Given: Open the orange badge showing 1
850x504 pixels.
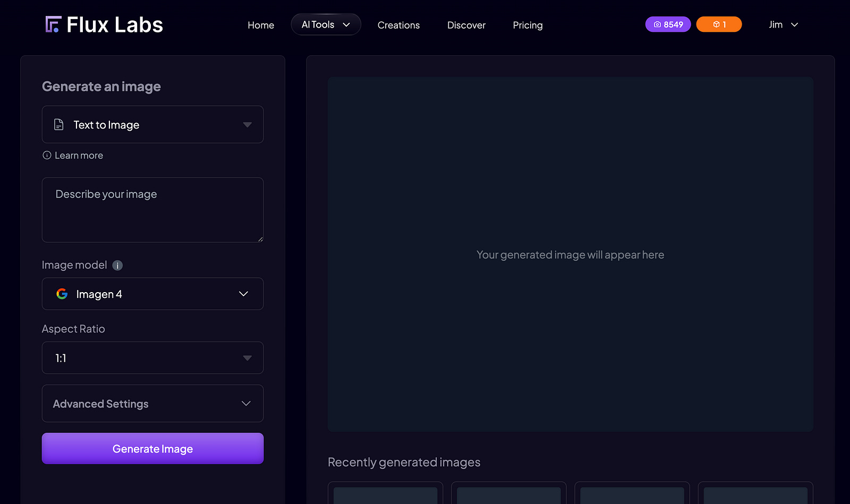Looking at the screenshot, I should coord(719,24).
